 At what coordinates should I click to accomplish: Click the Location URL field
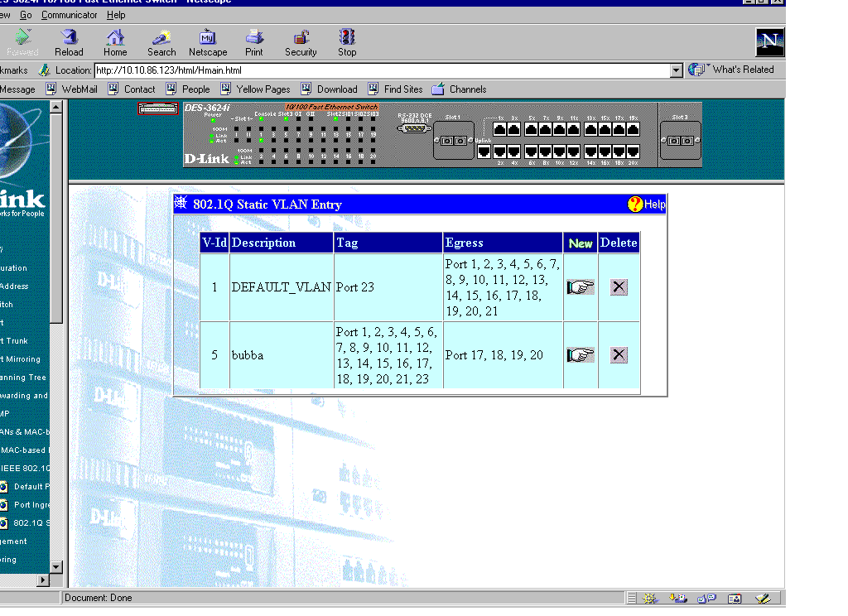click(381, 70)
